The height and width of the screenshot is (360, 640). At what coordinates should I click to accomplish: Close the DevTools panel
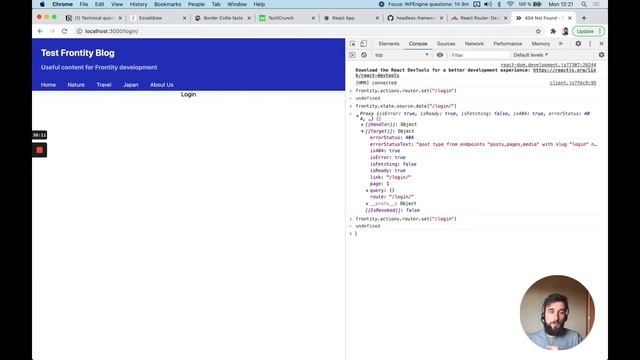pyautogui.click(x=601, y=44)
